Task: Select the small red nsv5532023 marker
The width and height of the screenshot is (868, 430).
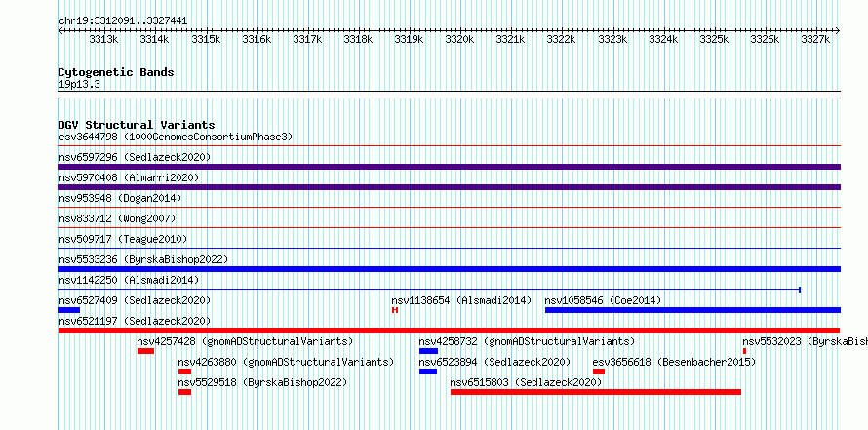Action: pyautogui.click(x=744, y=351)
